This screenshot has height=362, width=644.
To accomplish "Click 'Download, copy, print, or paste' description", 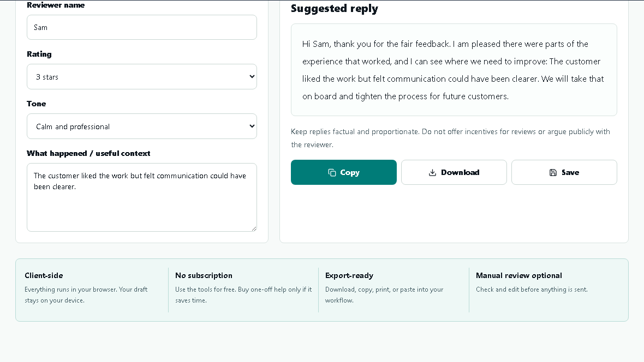I will 384,295.
